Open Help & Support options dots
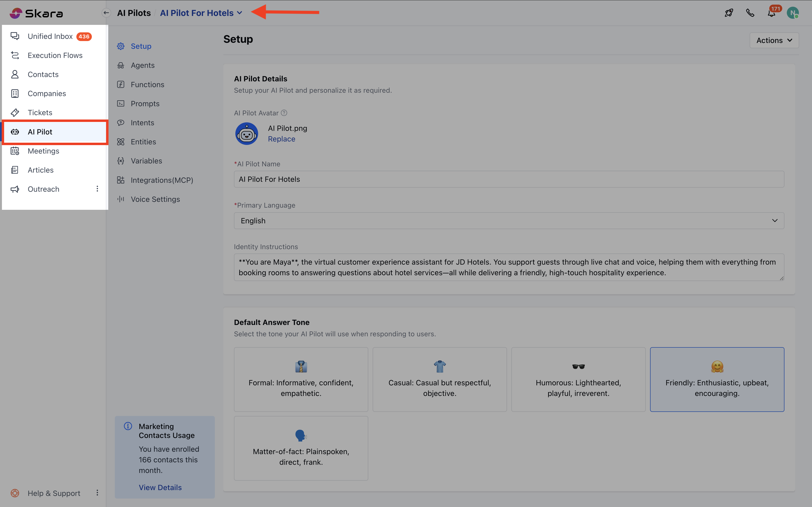This screenshot has width=812, height=507. click(97, 493)
